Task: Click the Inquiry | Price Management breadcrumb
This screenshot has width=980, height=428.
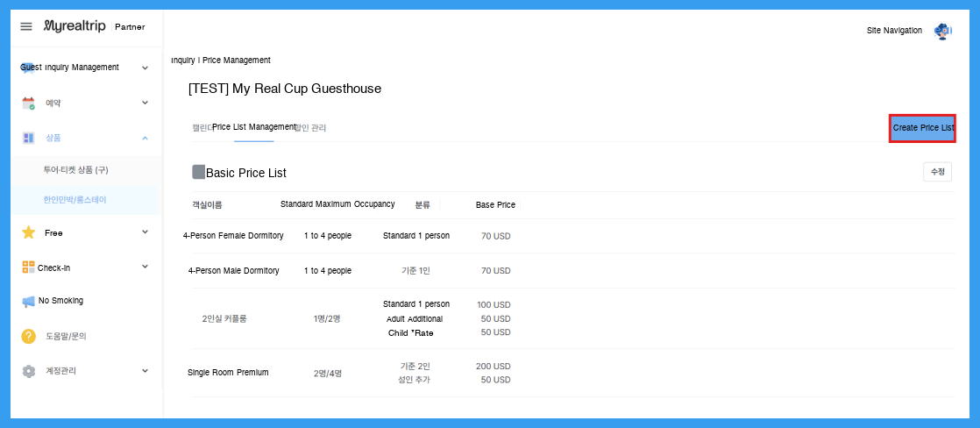Action: pyautogui.click(x=221, y=60)
